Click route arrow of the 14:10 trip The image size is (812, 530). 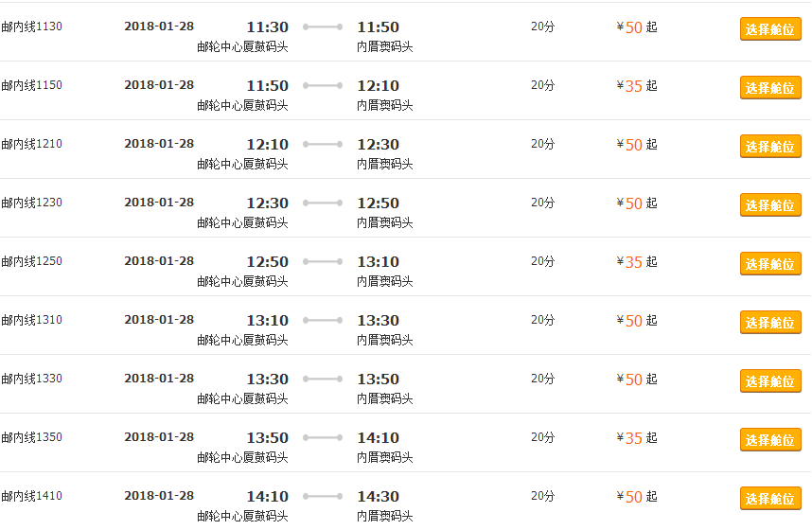323,496
